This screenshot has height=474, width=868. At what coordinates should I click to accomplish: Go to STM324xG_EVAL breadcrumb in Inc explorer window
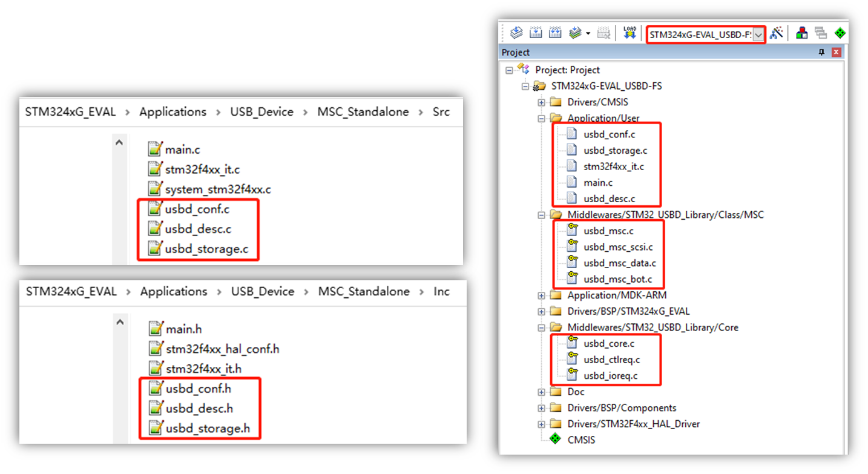point(71,292)
